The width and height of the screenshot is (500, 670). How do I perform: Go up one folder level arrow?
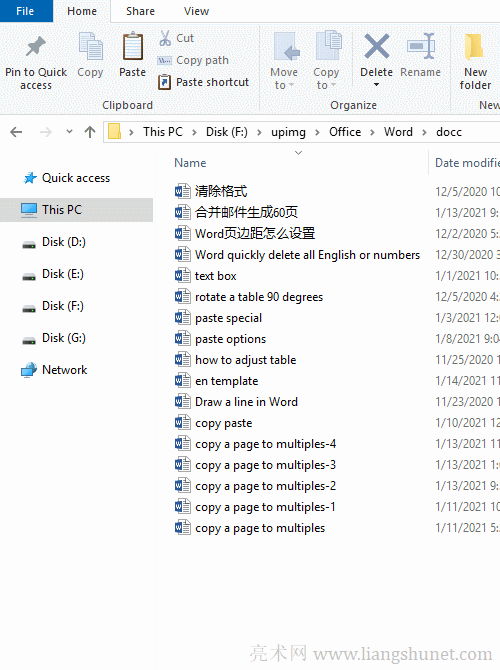90,132
